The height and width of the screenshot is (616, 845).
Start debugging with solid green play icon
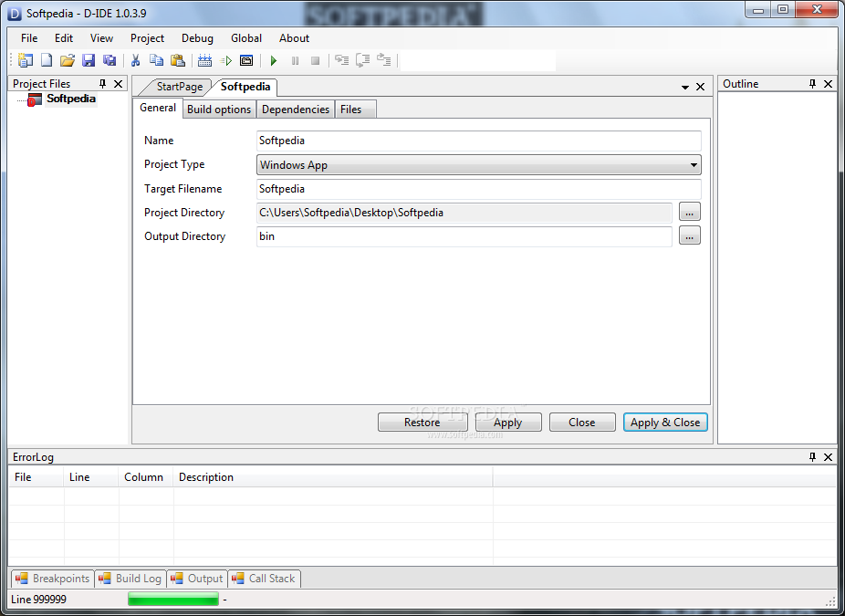(x=274, y=61)
